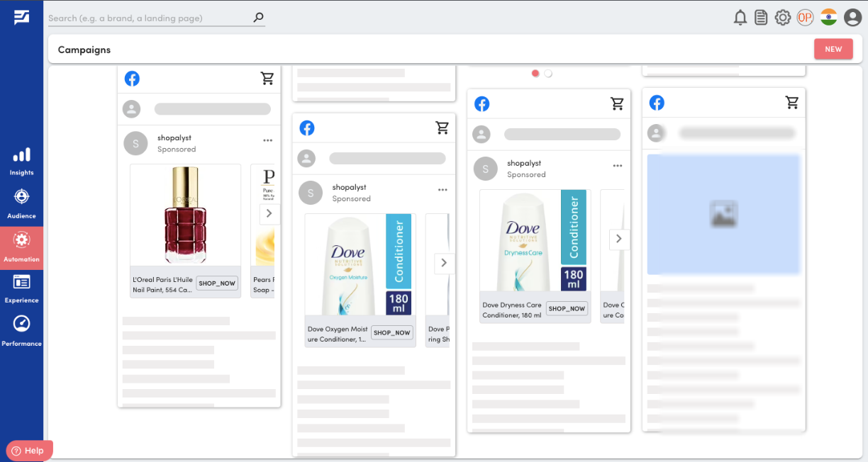The width and height of the screenshot is (868, 462).
Task: Click cart icon on Dove Dryness Care card
Action: click(x=618, y=103)
